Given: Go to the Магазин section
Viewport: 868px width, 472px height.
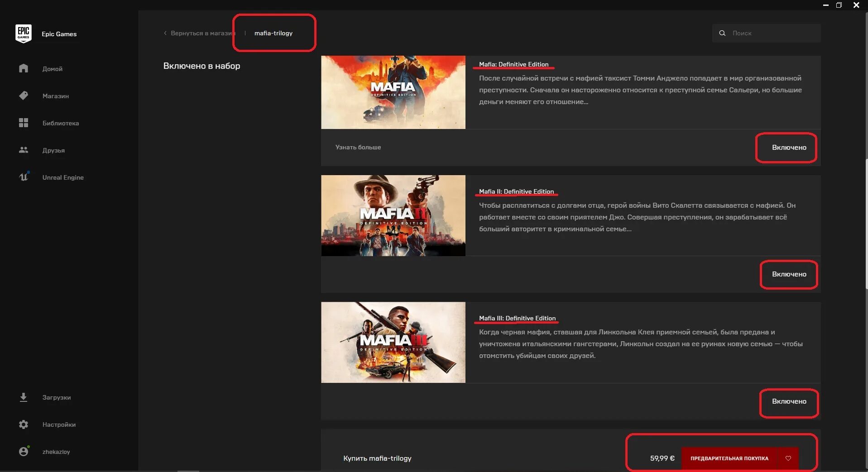Looking at the screenshot, I should [x=56, y=96].
